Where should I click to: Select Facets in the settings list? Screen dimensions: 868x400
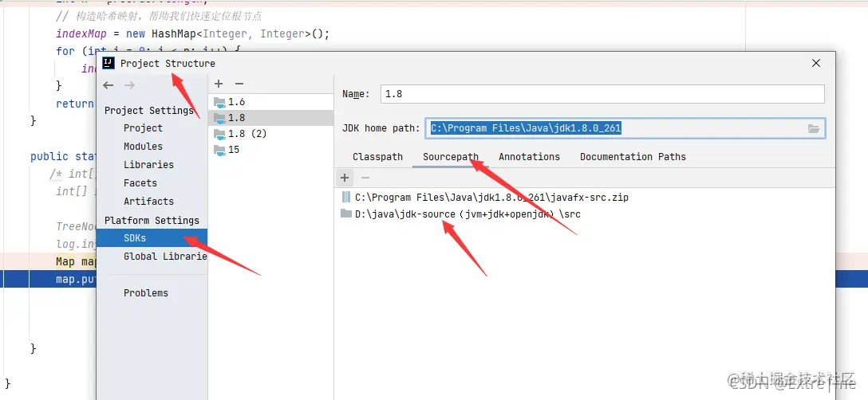(x=140, y=182)
